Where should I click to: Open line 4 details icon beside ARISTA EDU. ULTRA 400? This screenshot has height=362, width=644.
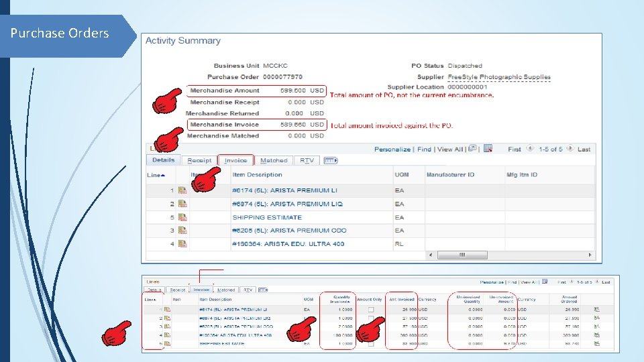click(x=182, y=244)
